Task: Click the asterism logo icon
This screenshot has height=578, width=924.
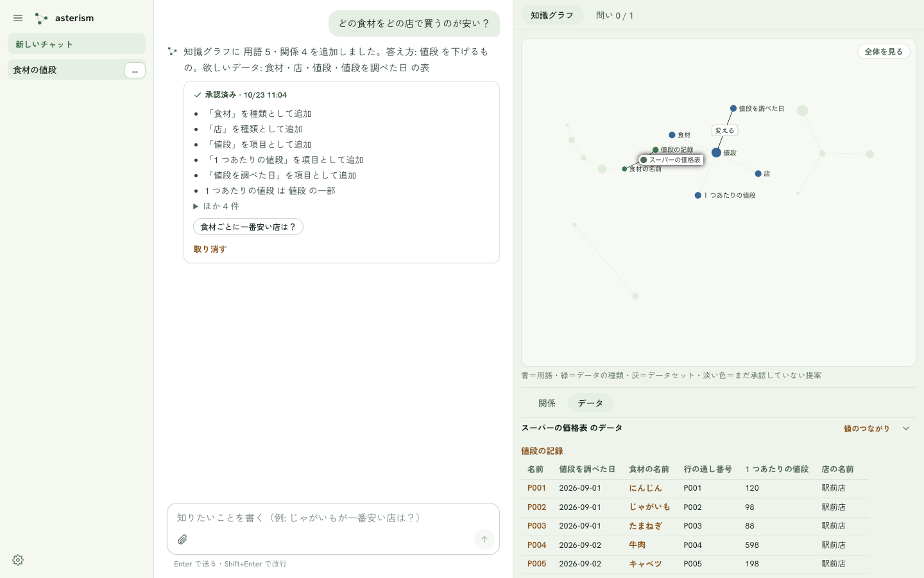Action: tap(42, 19)
